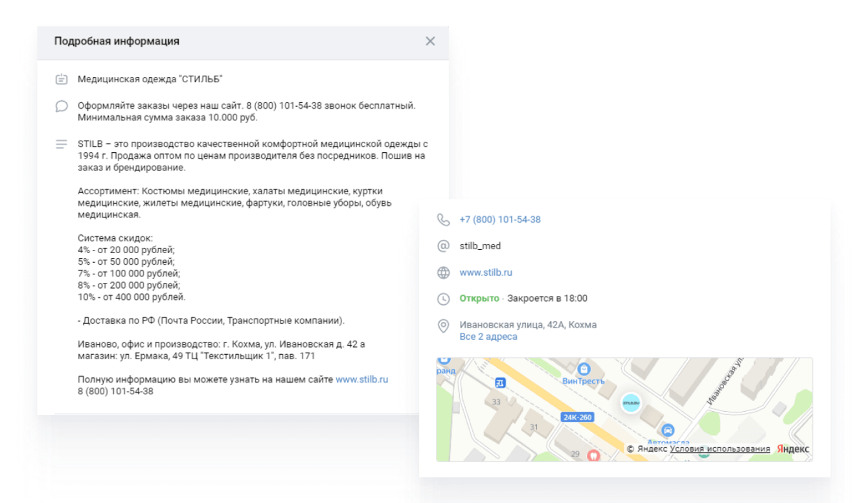Click the 10% - от 400 000 рублей line
Screen dimensions: 868x503
[x=131, y=297]
